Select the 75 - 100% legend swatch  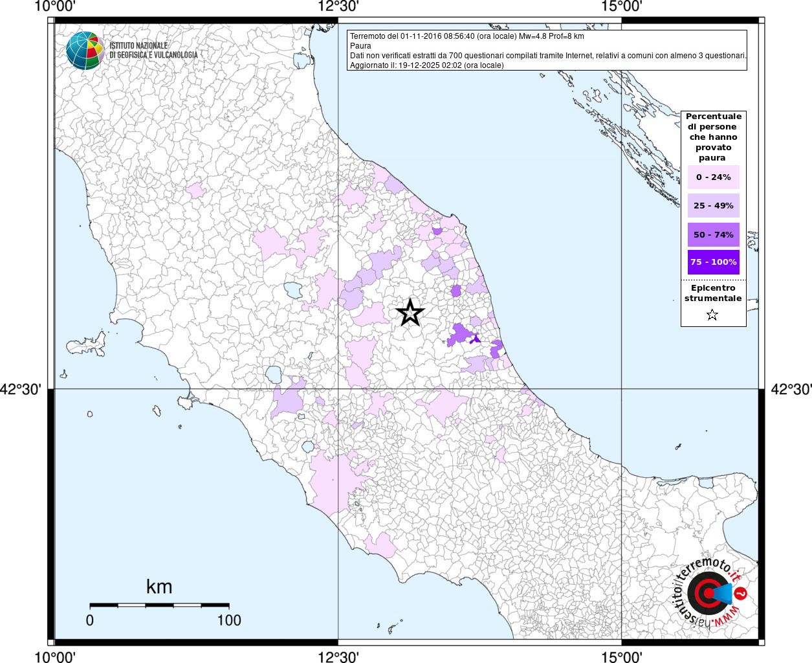point(713,262)
